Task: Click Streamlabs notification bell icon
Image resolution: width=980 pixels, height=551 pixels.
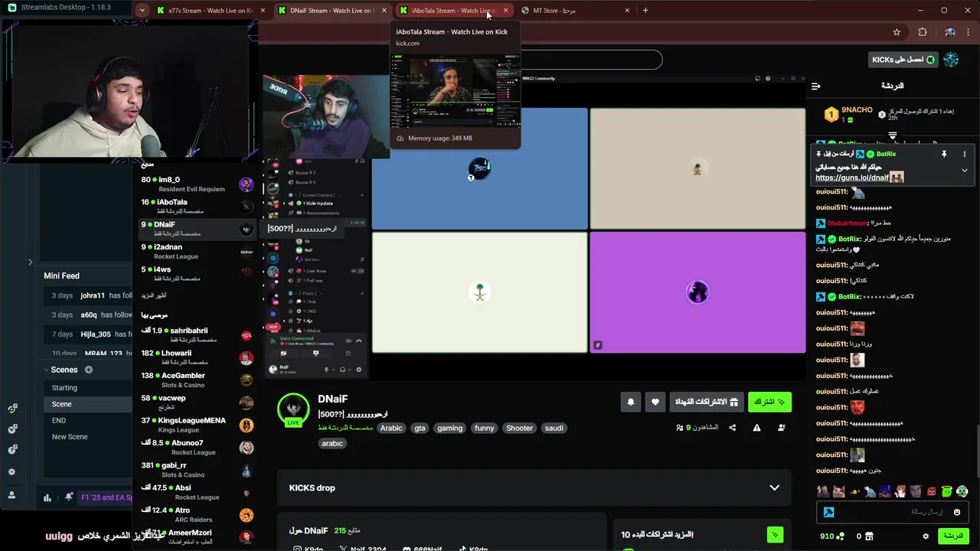Action: point(69,497)
